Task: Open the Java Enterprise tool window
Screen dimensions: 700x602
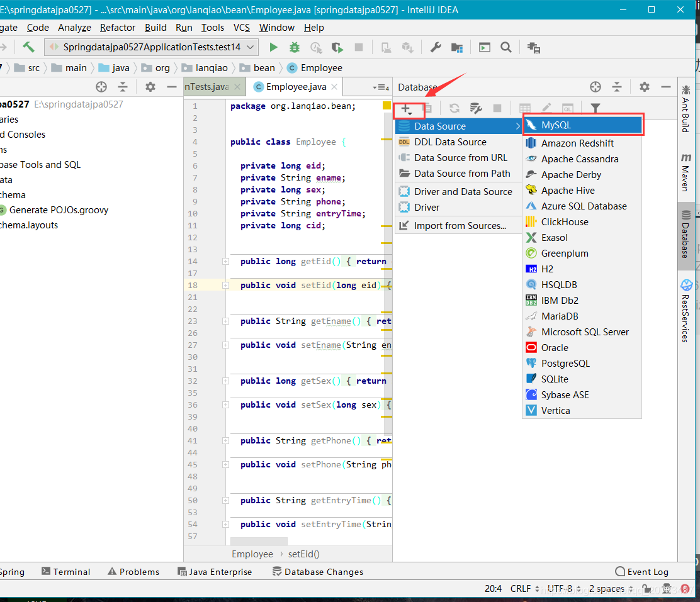Action: (x=215, y=572)
